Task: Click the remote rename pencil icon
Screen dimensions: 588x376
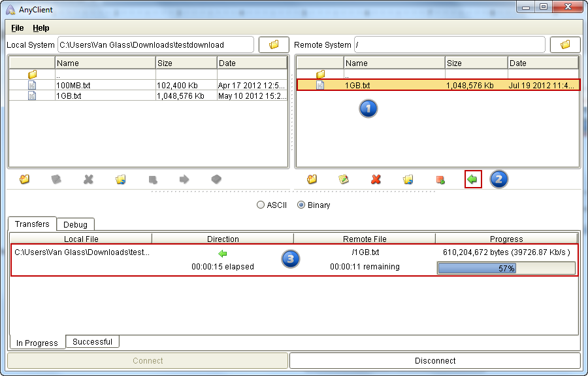Action: click(x=344, y=179)
